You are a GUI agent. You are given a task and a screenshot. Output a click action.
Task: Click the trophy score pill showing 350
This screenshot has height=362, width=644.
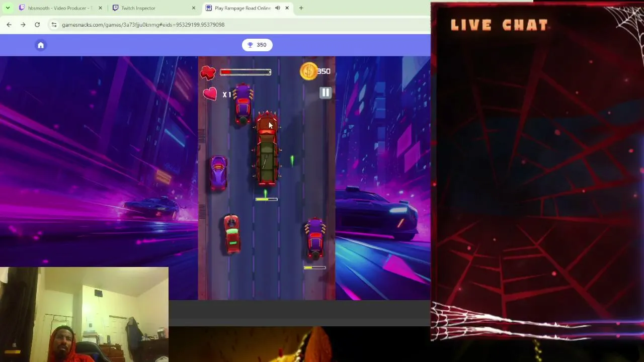coord(257,45)
